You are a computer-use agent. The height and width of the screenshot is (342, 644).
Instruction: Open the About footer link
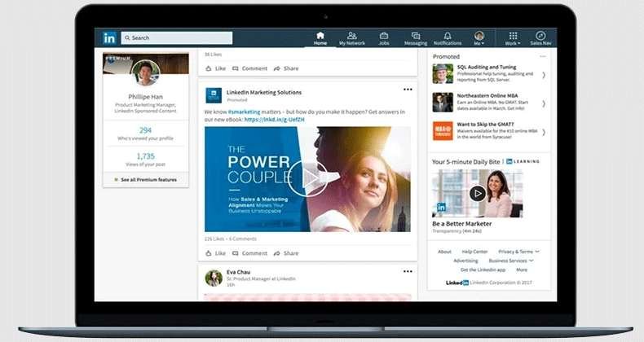click(x=444, y=252)
